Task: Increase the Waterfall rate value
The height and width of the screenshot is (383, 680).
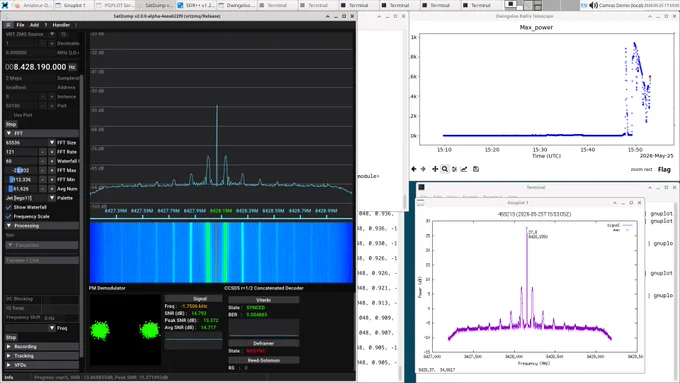Action: click(52, 161)
